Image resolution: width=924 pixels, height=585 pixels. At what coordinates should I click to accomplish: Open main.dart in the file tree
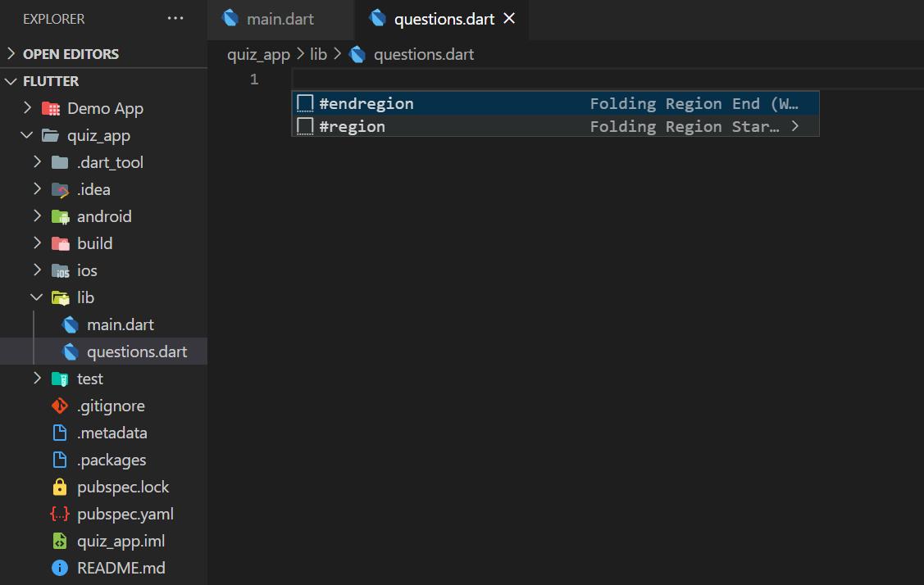[120, 325]
